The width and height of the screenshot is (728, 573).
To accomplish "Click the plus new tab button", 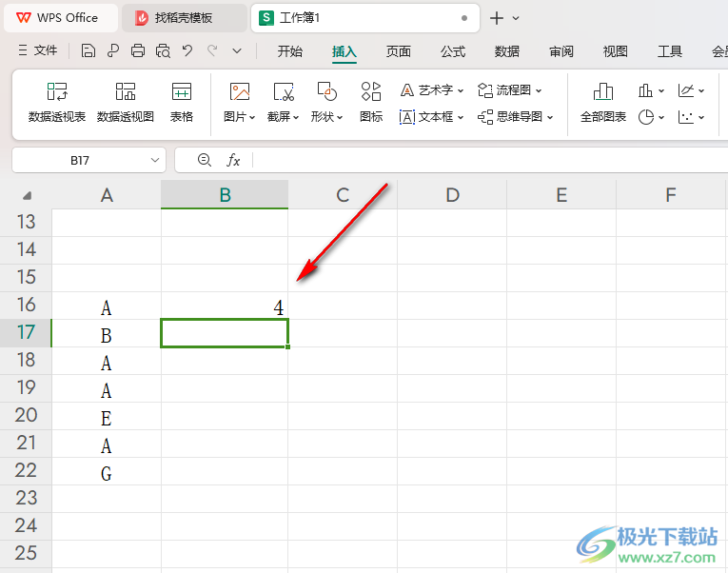I will pos(497,18).
